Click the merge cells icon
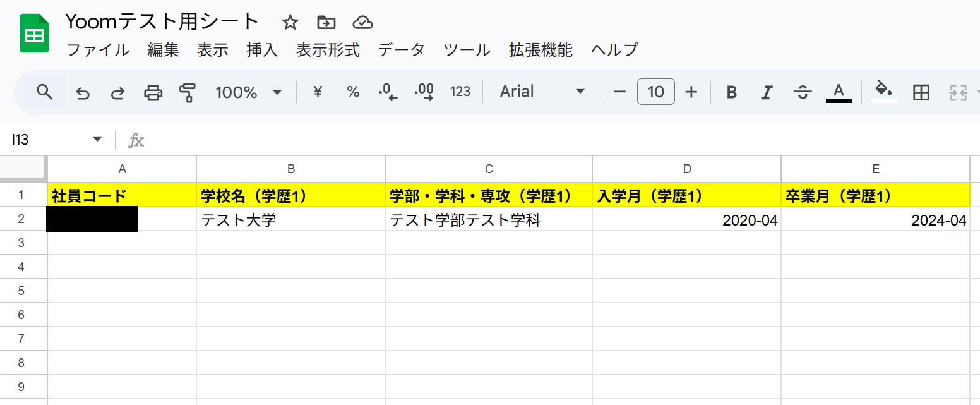 959,93
